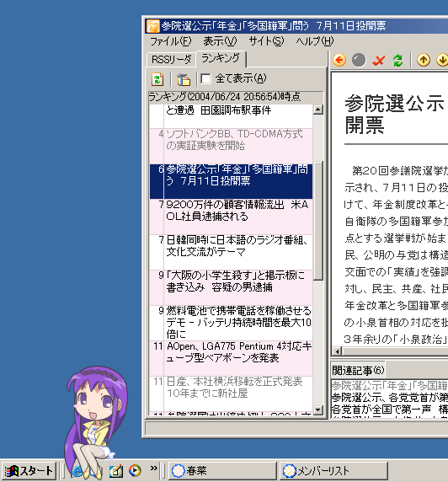This screenshot has height=482, width=448.
Task: Click the orange back arrow icon
Action: 339,60
